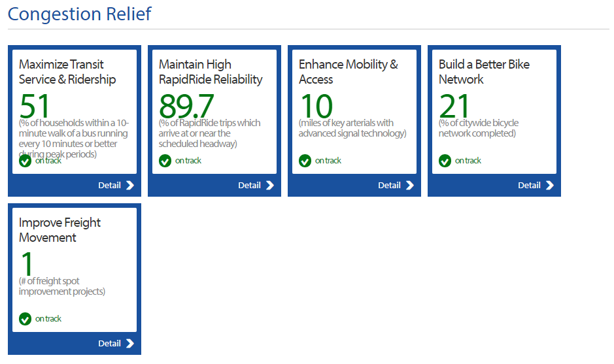
Task: Click the Bike Network Detail chevron arrow
Action: tap(550, 186)
